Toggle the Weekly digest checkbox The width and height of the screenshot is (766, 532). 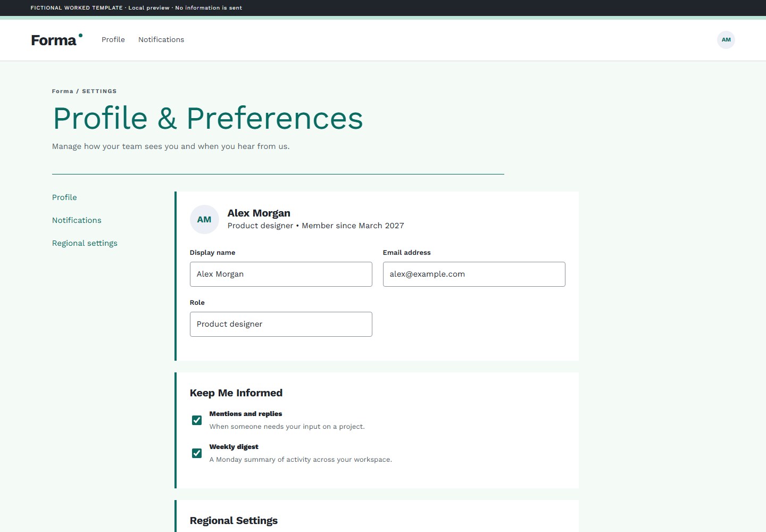(x=197, y=453)
